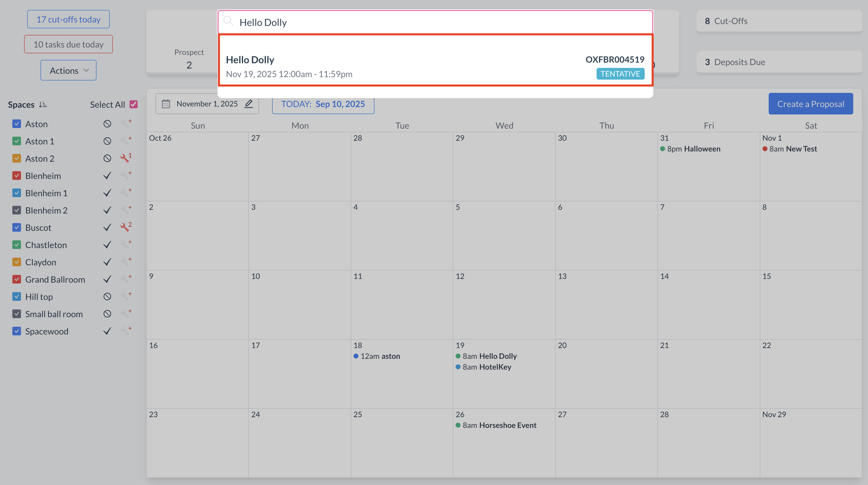Image resolution: width=868 pixels, height=485 pixels.
Task: Expand the Cut-Offs panel
Action: coord(778,21)
